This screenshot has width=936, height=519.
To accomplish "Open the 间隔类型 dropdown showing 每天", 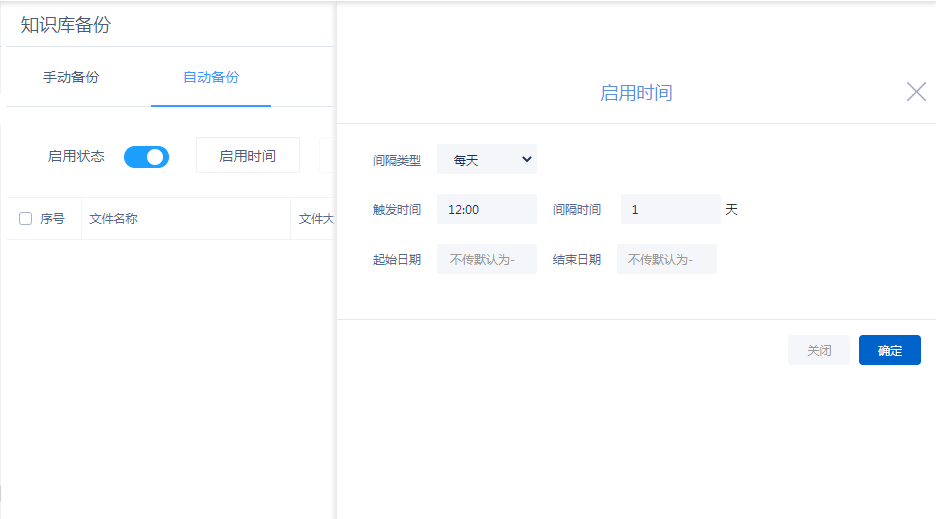I will pyautogui.click(x=487, y=160).
